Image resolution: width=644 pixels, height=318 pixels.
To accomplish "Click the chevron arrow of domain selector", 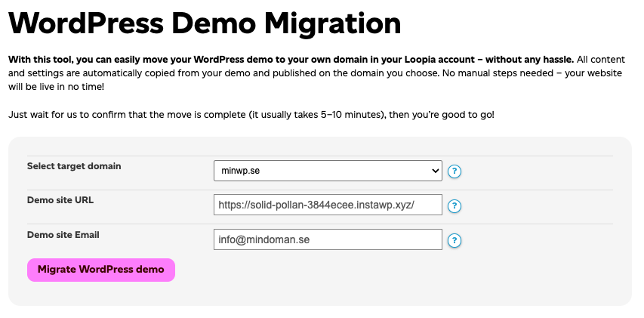I will click(x=435, y=171).
